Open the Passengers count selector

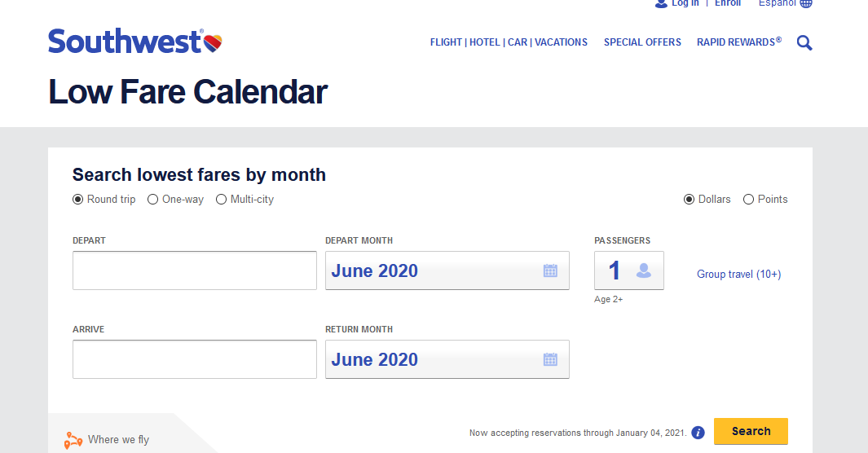point(629,270)
